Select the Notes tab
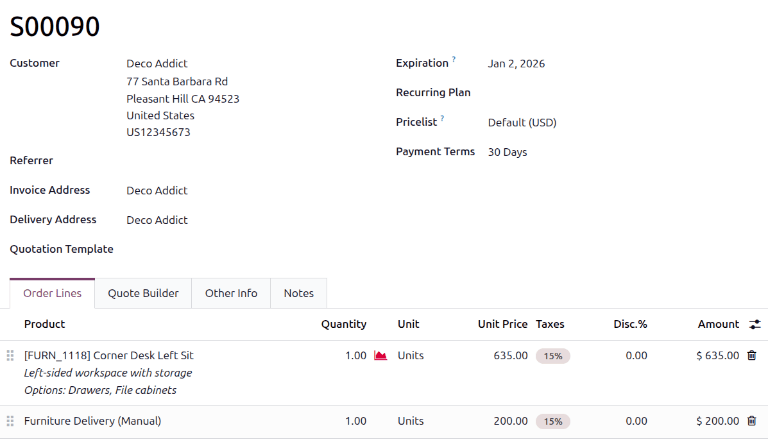768x442 pixels. tap(298, 293)
